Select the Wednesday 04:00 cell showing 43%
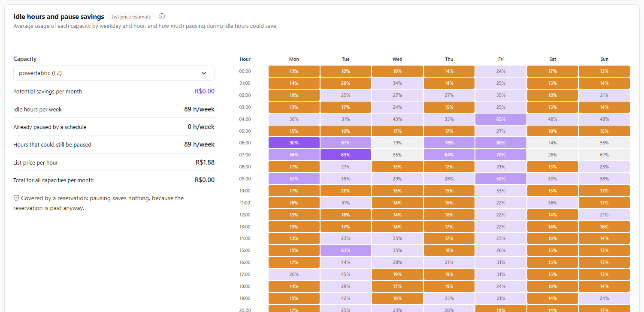This screenshot has width=644, height=312. tap(397, 119)
